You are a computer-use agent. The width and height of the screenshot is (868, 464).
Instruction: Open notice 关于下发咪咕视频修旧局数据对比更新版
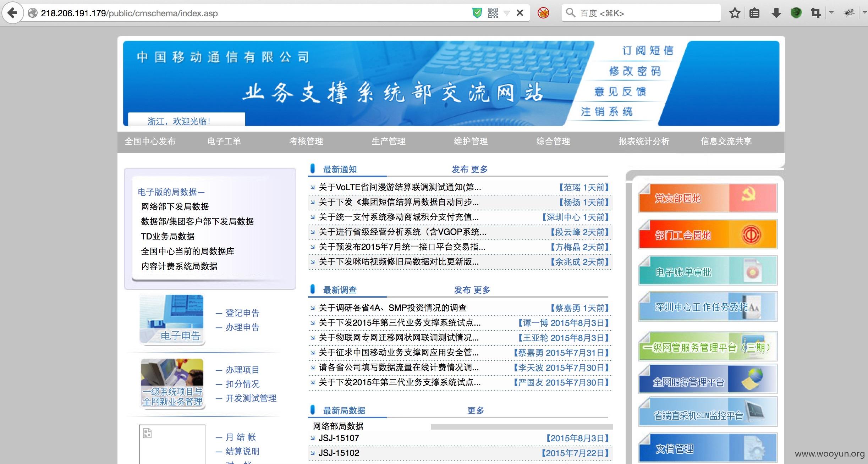point(399,262)
